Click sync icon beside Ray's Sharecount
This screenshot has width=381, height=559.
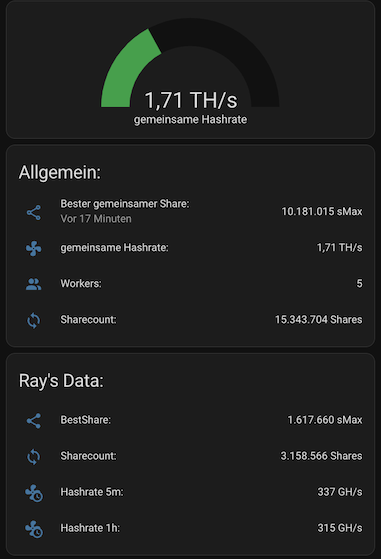pyautogui.click(x=34, y=457)
